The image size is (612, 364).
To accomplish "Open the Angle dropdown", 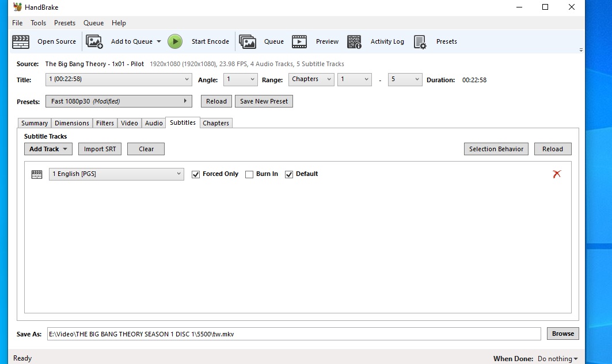I will click(241, 79).
